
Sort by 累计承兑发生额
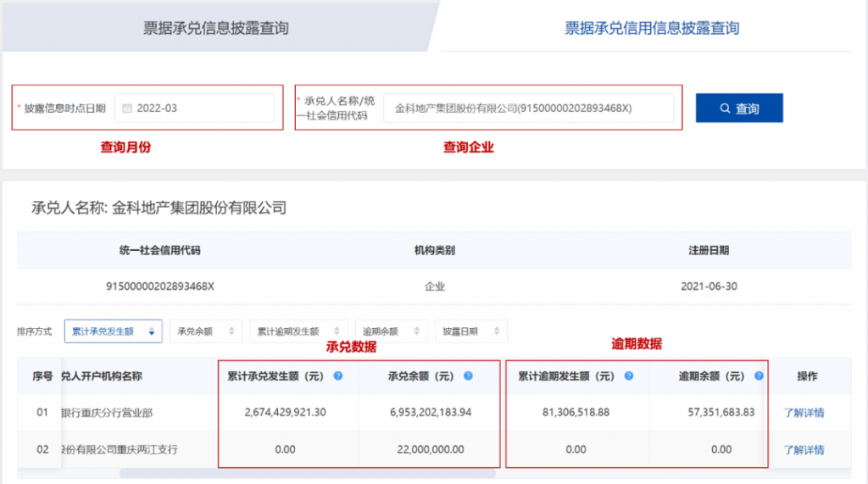113,331
